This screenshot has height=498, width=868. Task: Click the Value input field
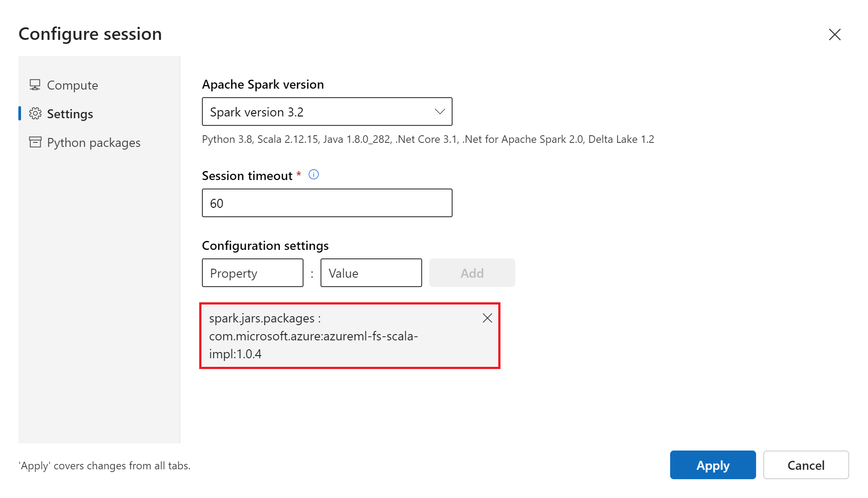tap(371, 273)
